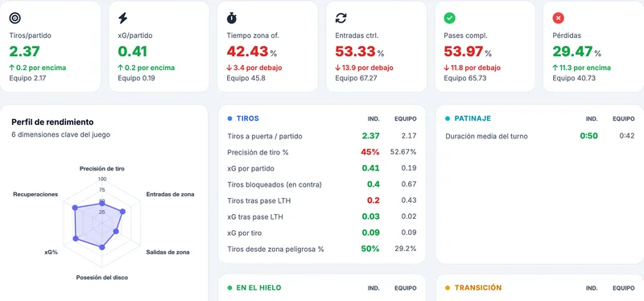Image resolution: width=644 pixels, height=301 pixels.
Task: Click the 0.4 blocked shots value
Action: [x=374, y=184]
